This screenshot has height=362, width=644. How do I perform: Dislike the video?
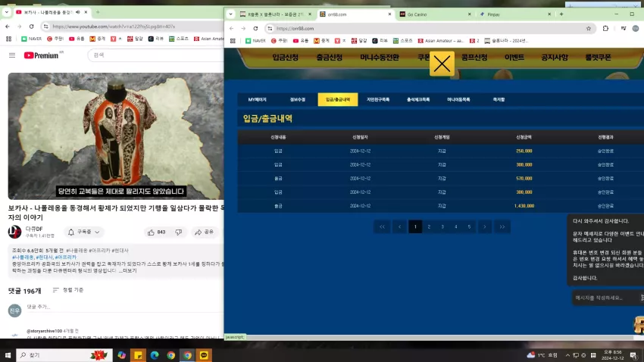point(178,232)
